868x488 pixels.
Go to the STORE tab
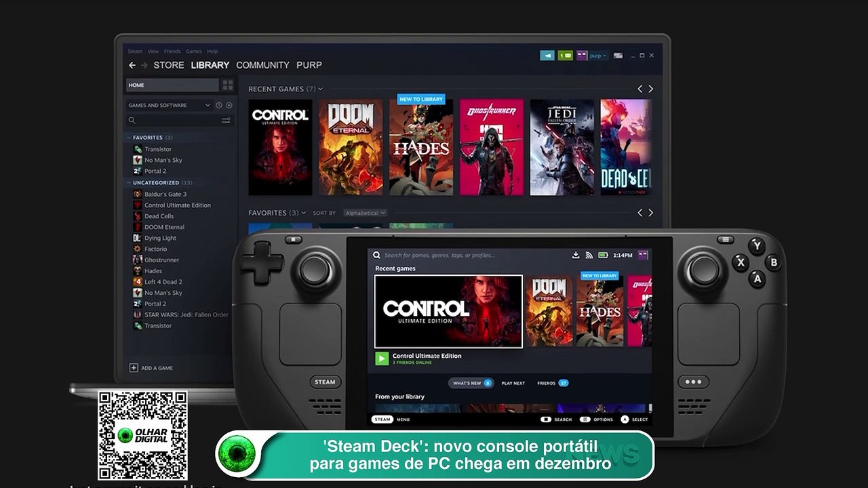[169, 65]
